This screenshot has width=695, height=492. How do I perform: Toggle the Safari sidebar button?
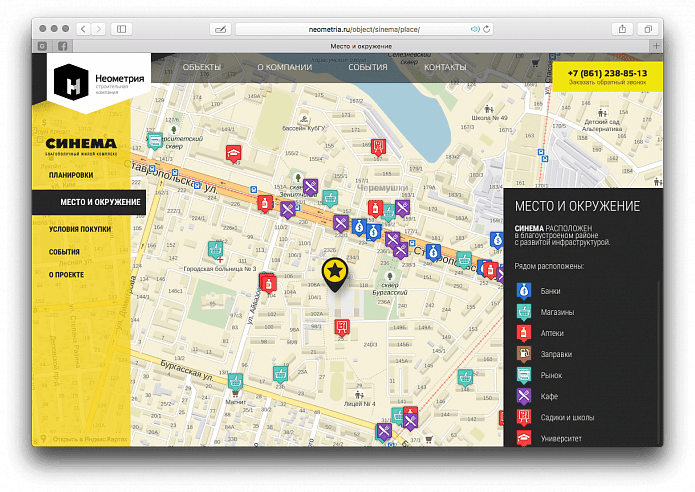(121, 29)
